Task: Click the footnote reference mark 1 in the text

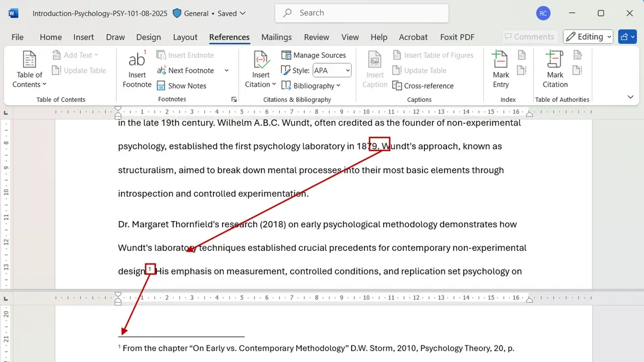Action: (150, 269)
